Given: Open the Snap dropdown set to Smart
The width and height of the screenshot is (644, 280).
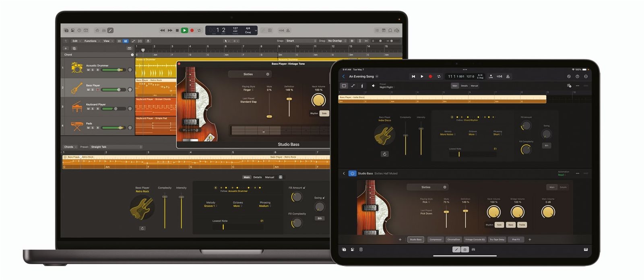Looking at the screenshot, I should click(301, 41).
